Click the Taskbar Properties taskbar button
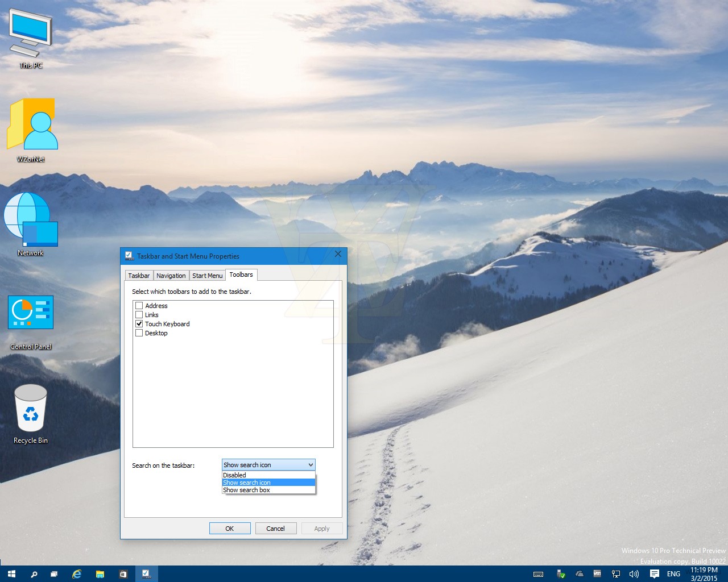 146,574
